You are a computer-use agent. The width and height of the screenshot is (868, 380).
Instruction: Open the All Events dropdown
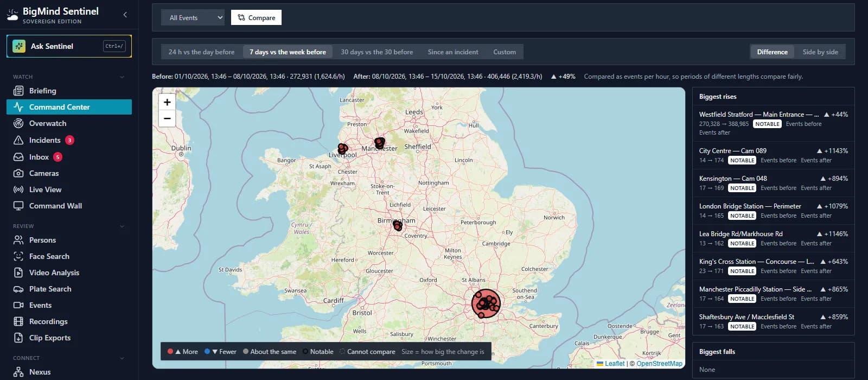tap(193, 17)
